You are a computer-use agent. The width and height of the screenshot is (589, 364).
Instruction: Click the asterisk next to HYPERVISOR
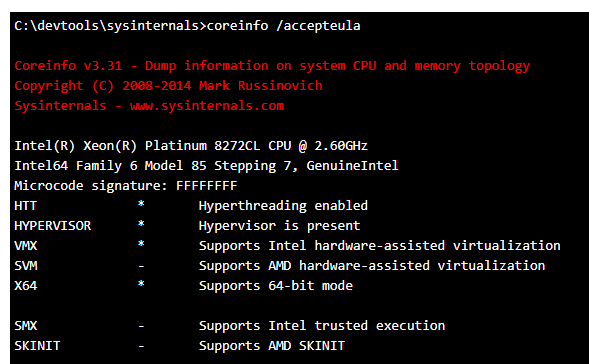pyautogui.click(x=141, y=224)
